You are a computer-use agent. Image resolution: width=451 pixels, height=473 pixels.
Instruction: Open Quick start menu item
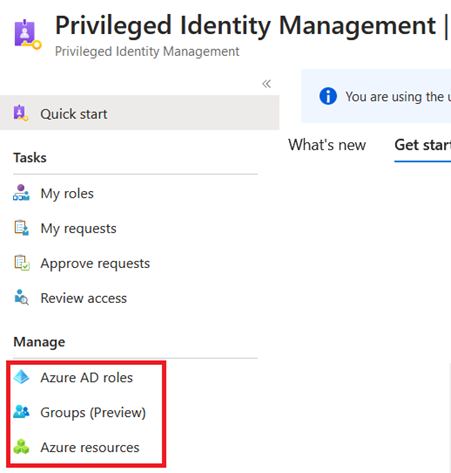coord(140,113)
